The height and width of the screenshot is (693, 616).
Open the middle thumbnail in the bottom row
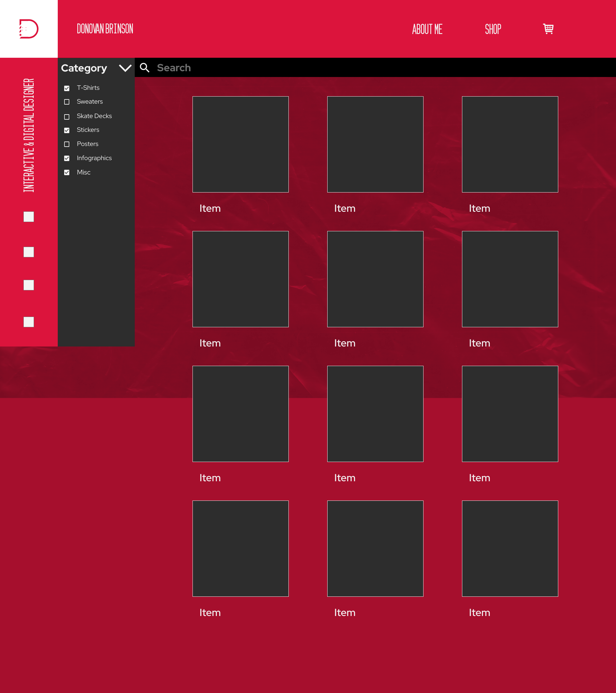point(375,549)
